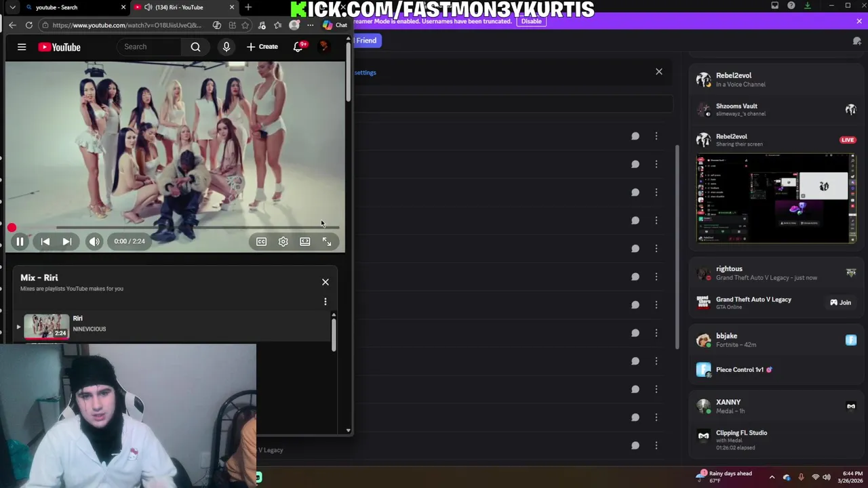Click the settings link in Discord
Screen dimensions: 868x488
365,73
